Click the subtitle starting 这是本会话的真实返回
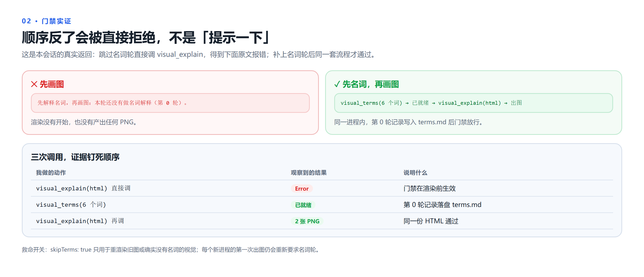The image size is (644, 277). [199, 54]
